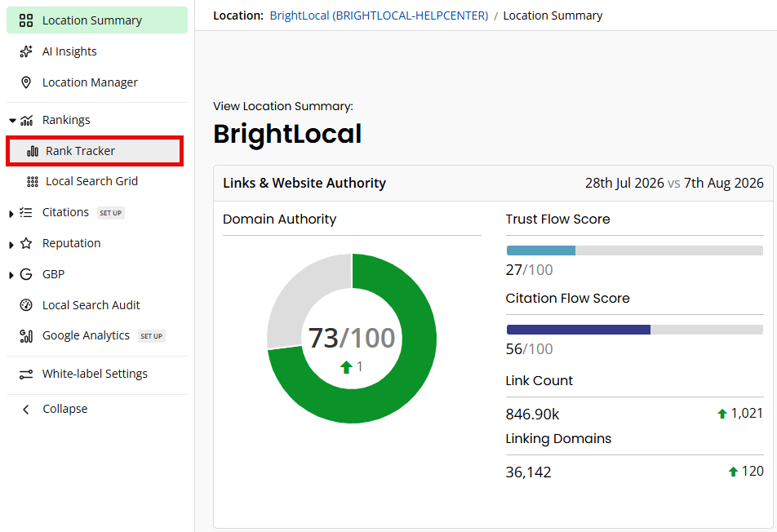This screenshot has width=777, height=532.
Task: Click the 1,021 link count change value
Action: 747,413
